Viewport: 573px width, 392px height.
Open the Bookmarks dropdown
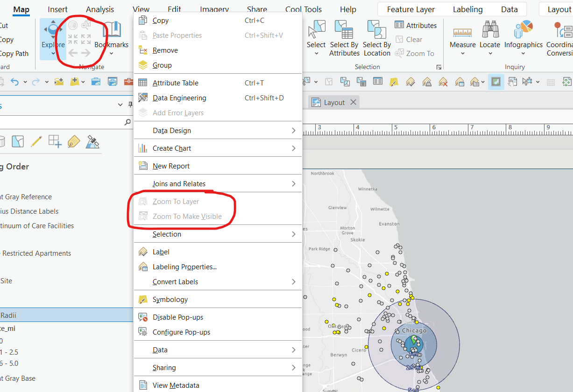(112, 53)
